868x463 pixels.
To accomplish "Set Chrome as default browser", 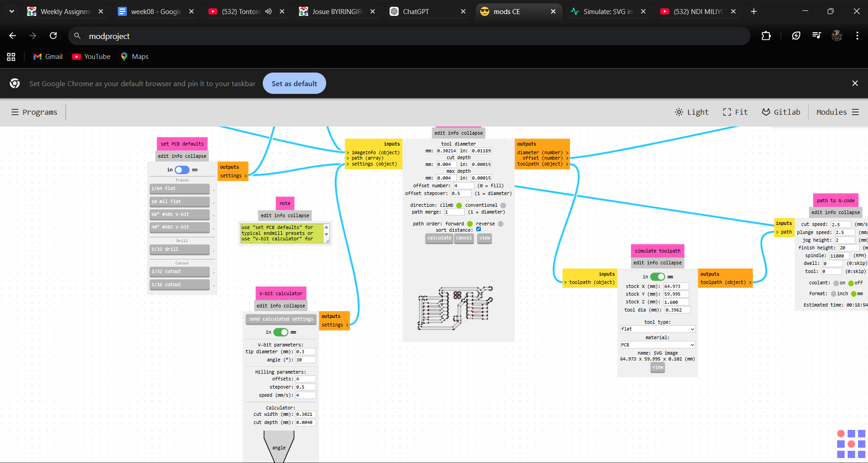I will (294, 83).
